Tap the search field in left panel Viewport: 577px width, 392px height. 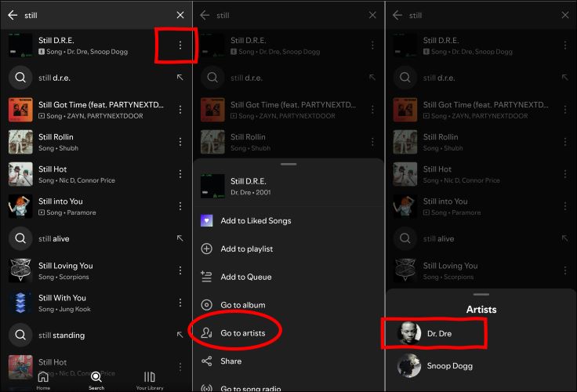(x=97, y=16)
